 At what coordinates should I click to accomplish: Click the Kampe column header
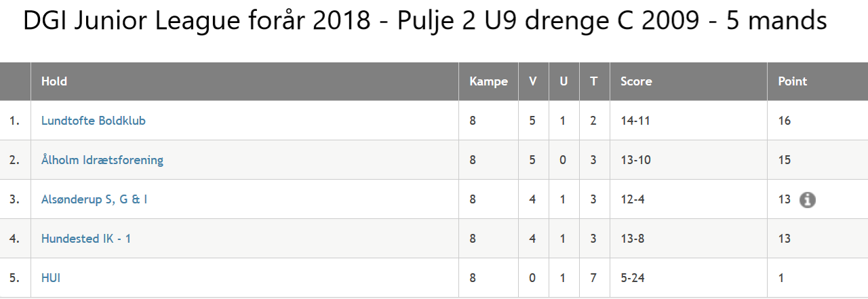[x=488, y=81]
